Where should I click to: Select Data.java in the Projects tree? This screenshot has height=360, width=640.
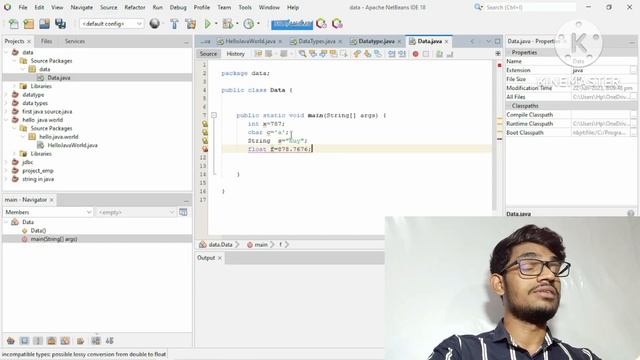[x=58, y=78]
